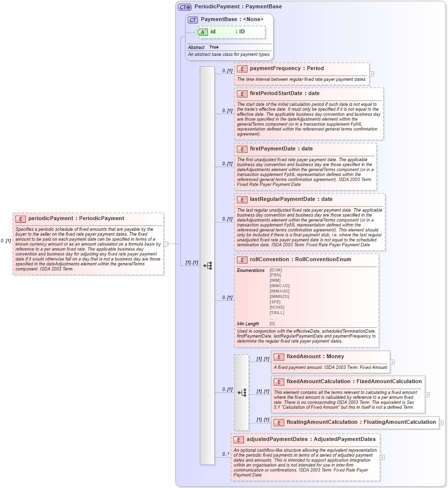The width and height of the screenshot is (448, 488).
Task: Click the 'Enumerations' property label
Action: (250, 270)
